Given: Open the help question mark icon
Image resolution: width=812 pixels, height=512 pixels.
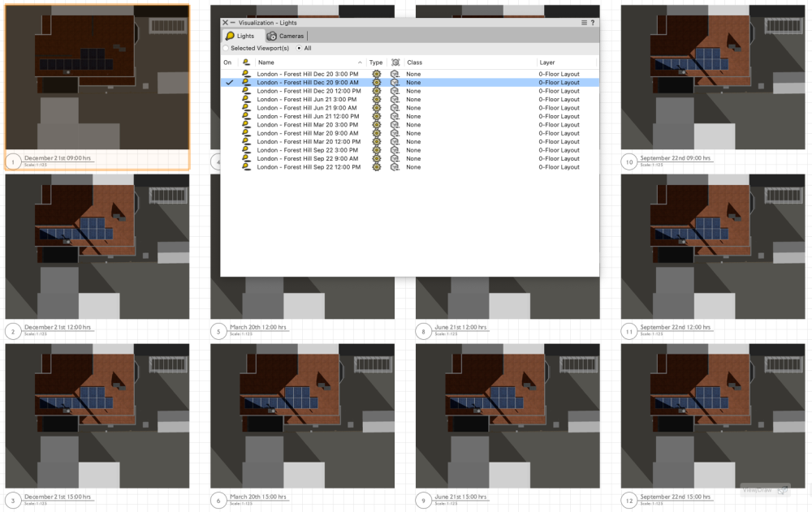Looking at the screenshot, I should [593, 23].
